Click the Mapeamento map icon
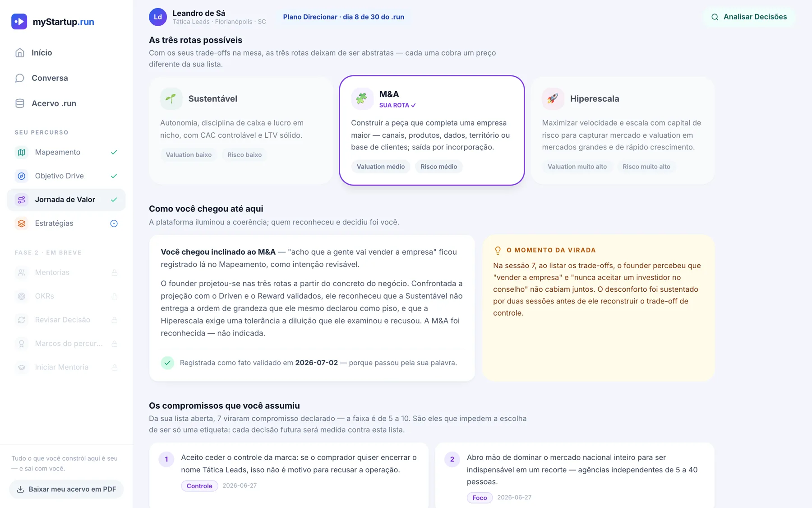This screenshot has width=812, height=508. (x=21, y=152)
